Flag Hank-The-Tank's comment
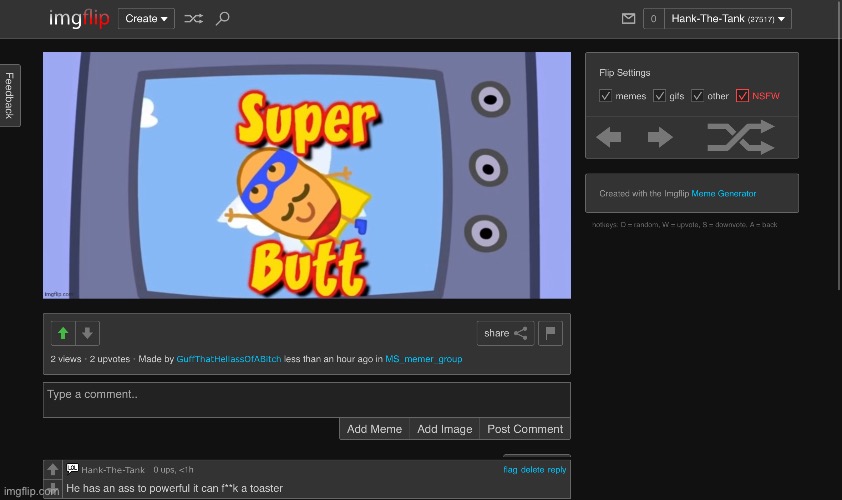 tap(510, 469)
